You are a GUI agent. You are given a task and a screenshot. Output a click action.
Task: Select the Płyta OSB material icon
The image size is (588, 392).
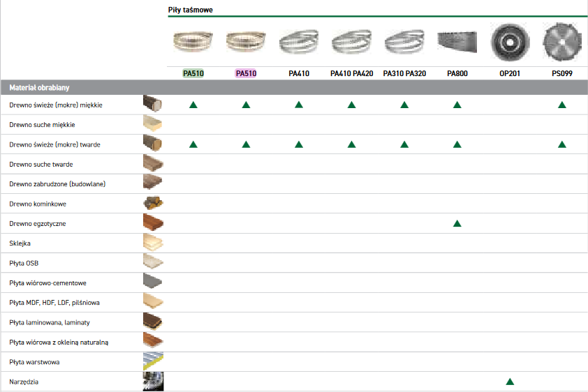(153, 263)
